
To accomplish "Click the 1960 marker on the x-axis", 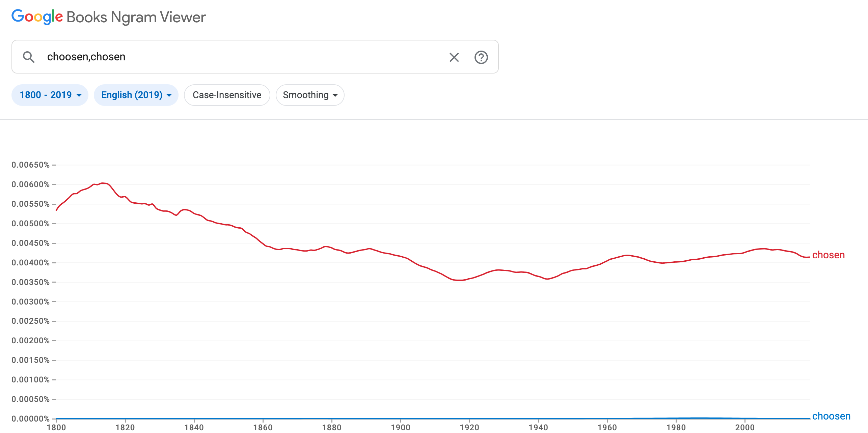I will click(607, 427).
